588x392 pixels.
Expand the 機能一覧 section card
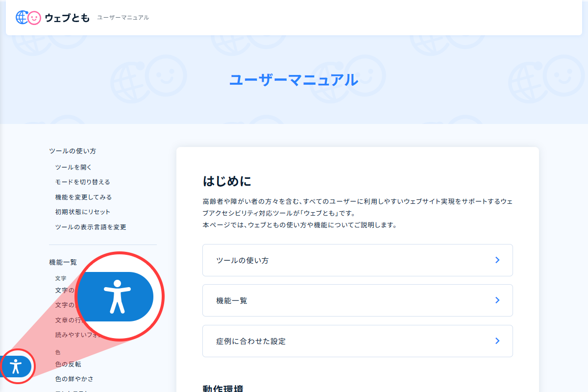click(357, 300)
